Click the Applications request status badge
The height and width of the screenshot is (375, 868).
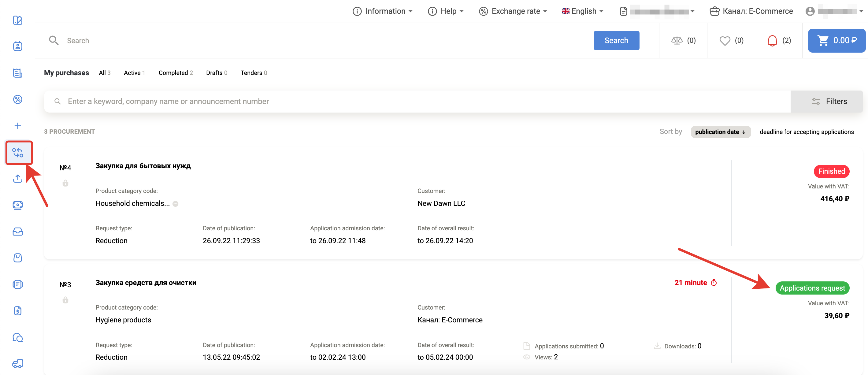point(812,288)
